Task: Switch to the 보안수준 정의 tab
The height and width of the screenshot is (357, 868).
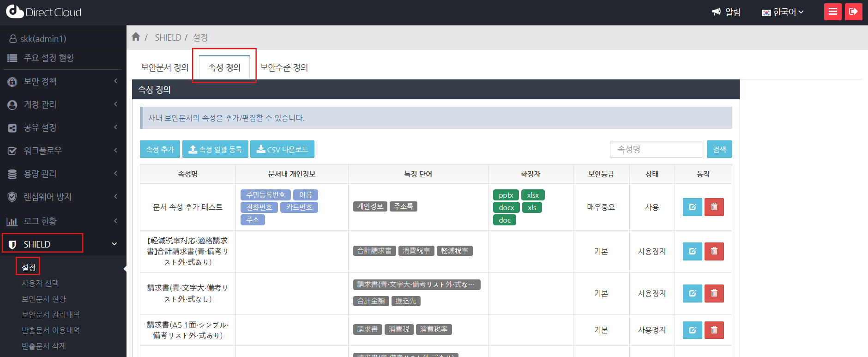Action: 284,67
